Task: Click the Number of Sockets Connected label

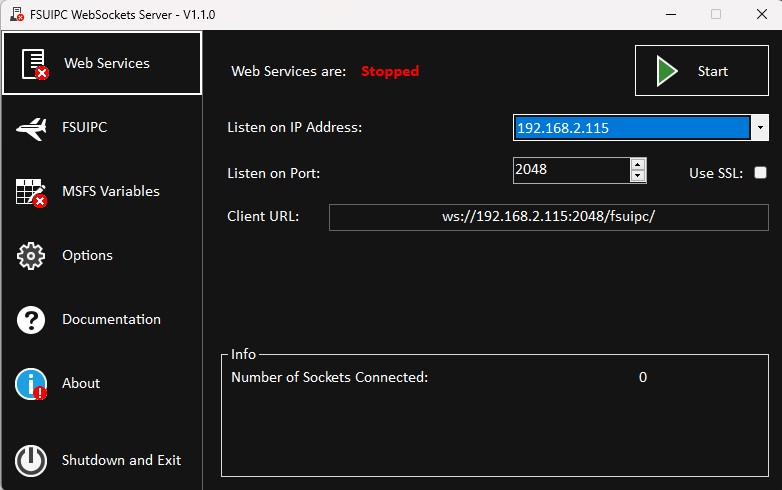Action: 330,377
